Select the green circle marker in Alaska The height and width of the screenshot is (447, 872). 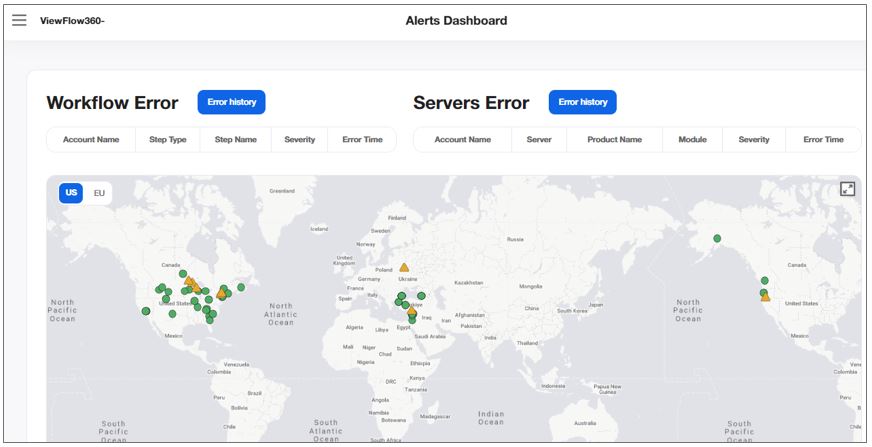point(717,238)
